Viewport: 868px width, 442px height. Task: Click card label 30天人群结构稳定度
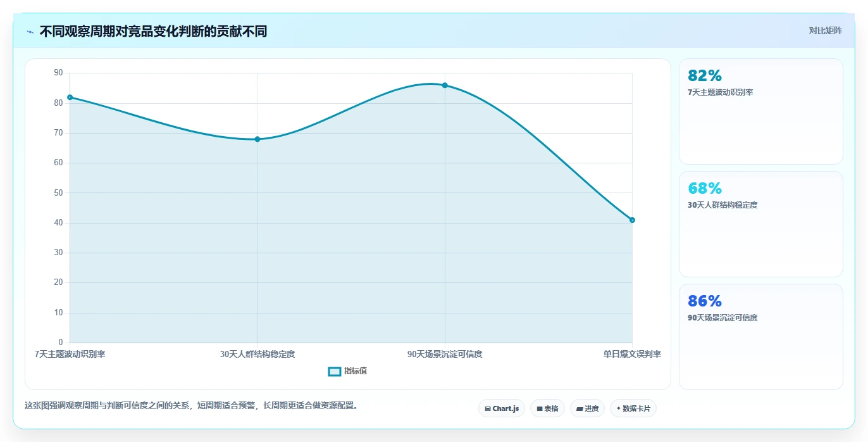pos(722,205)
